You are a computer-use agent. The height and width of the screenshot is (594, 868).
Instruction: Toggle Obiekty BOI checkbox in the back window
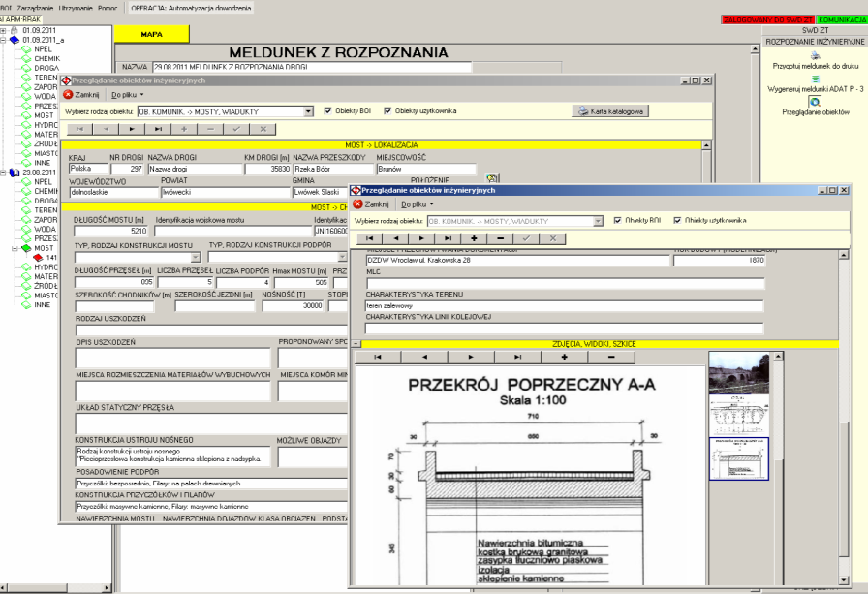tap(327, 110)
